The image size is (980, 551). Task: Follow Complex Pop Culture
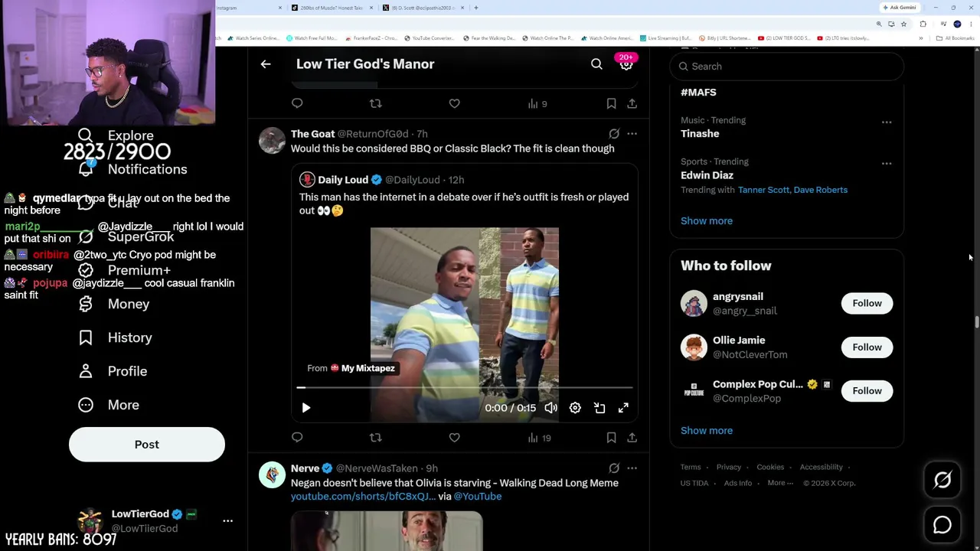coord(867,391)
